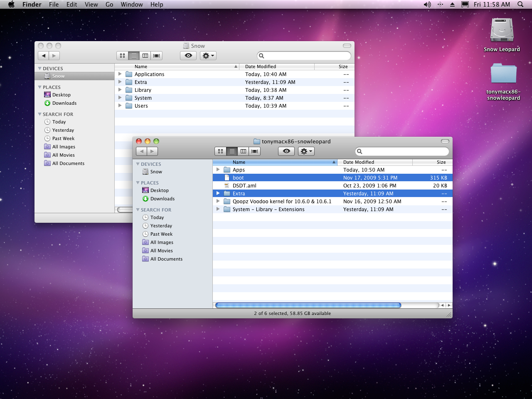Viewport: 532px width, 399px height.
Task: Sort by Name column in tonymacx86-snowleopard window
Action: point(275,162)
